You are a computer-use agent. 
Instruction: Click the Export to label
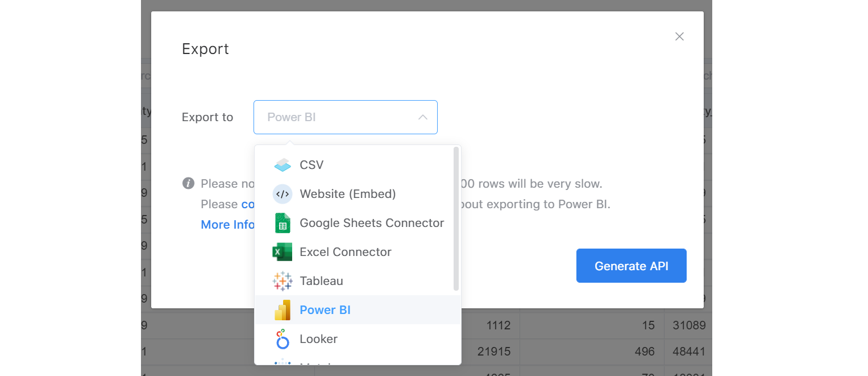pos(207,117)
